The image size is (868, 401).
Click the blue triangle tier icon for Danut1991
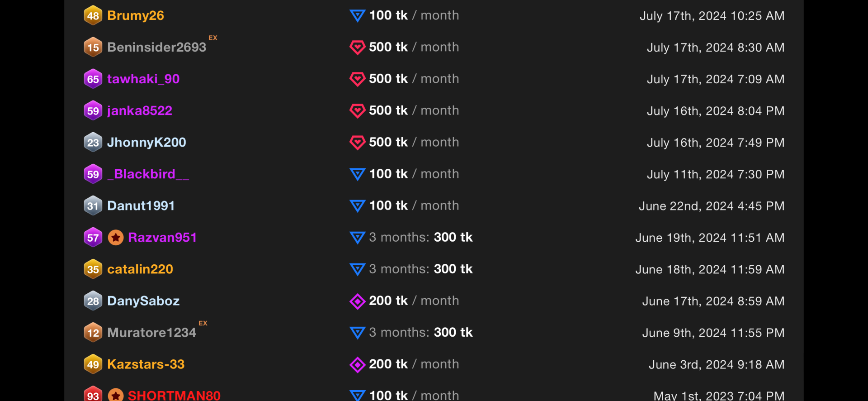[x=357, y=206]
